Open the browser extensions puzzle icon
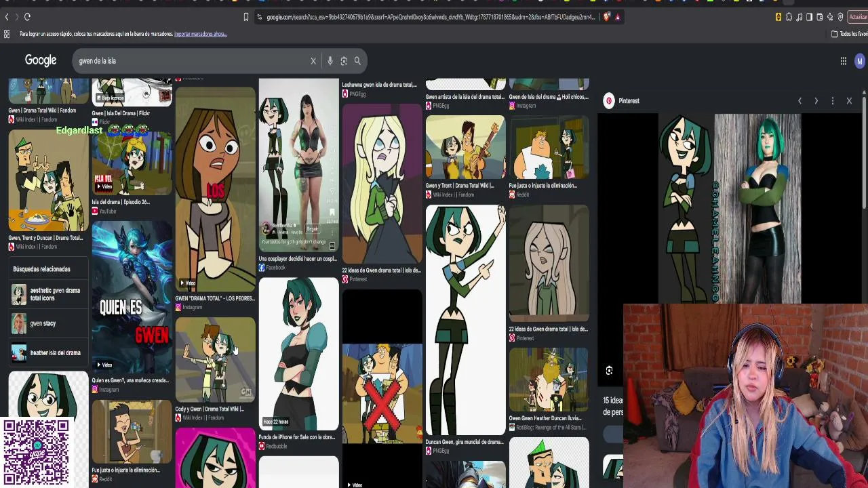Image resolution: width=868 pixels, height=488 pixels. [789, 17]
